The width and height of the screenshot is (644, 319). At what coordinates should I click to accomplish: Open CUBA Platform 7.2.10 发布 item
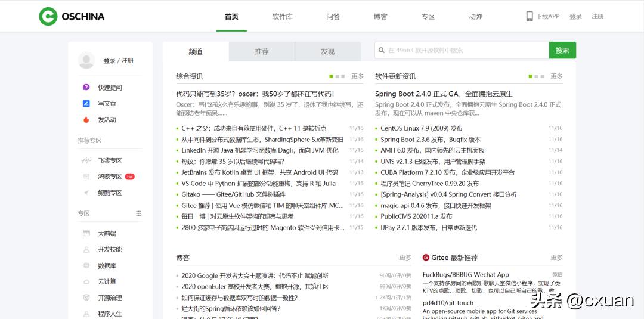pos(448,172)
